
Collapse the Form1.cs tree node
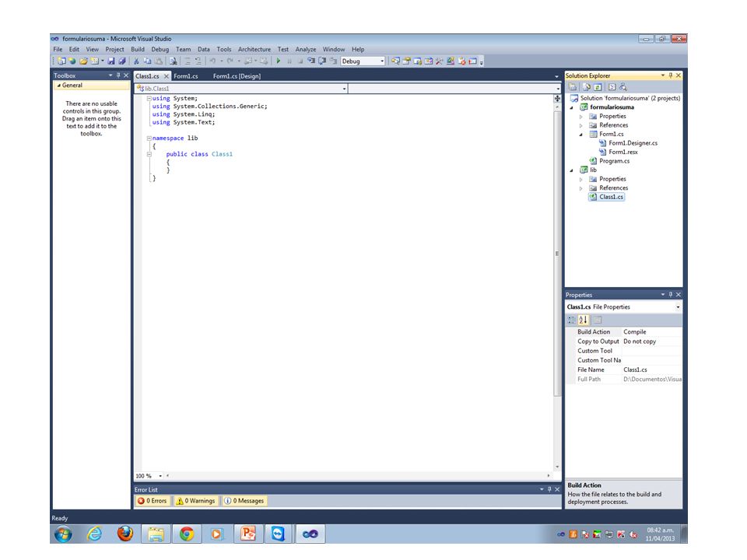(x=580, y=135)
